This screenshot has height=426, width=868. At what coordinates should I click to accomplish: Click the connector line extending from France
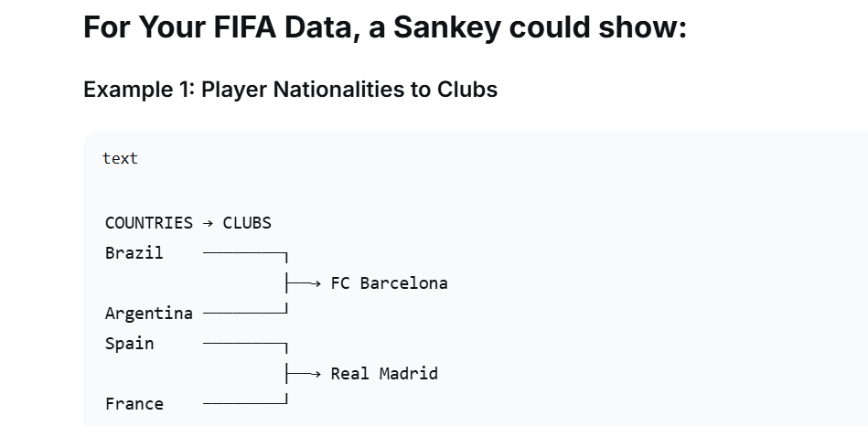243,404
